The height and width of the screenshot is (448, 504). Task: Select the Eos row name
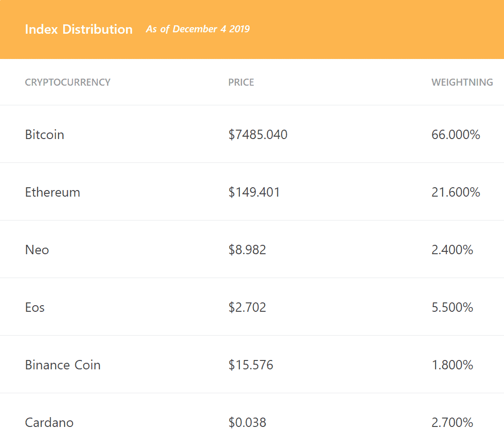pyautogui.click(x=35, y=308)
